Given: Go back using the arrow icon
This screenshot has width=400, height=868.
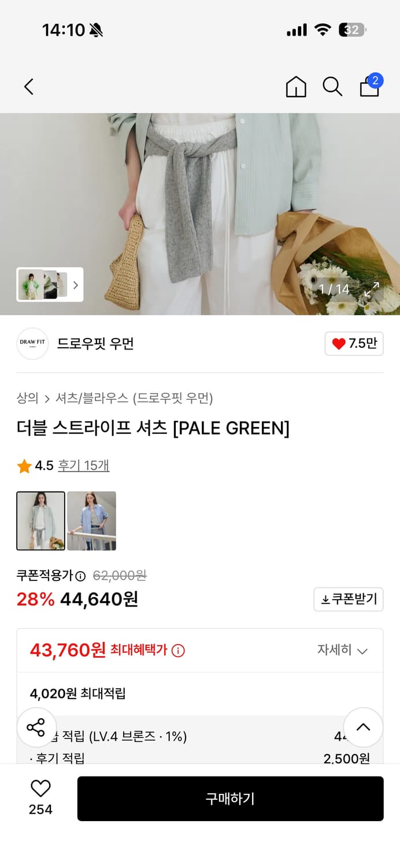Looking at the screenshot, I should point(29,86).
